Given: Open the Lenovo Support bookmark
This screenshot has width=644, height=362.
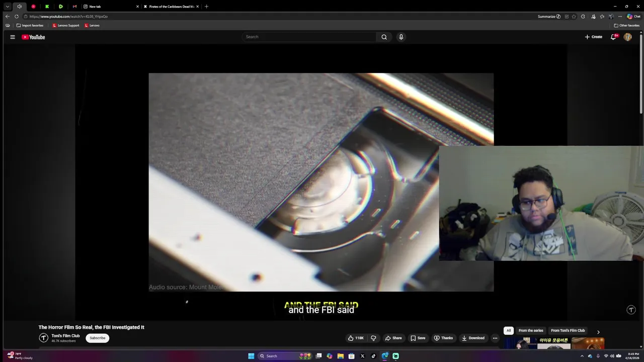Looking at the screenshot, I should click(x=66, y=25).
